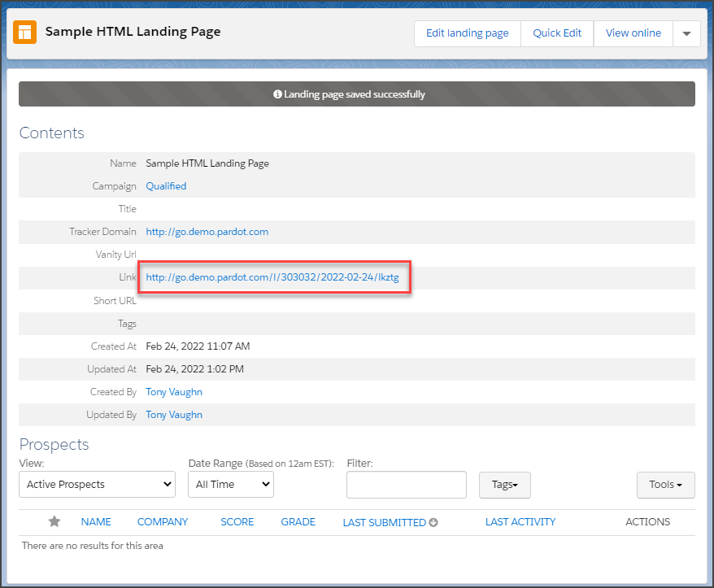The height and width of the screenshot is (588, 714).
Task: Click the sort arrow beside Last Submitted
Action: [x=433, y=522]
